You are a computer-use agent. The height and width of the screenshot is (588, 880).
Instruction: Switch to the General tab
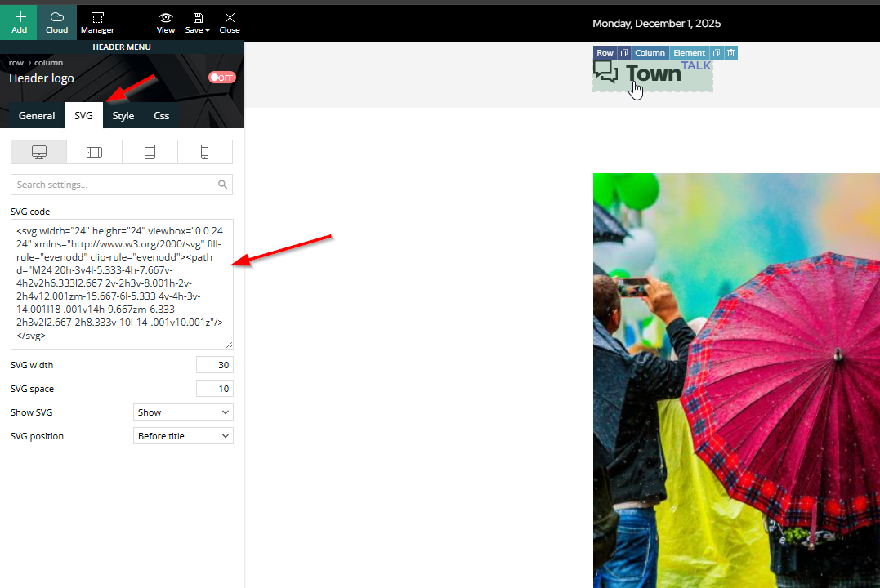tap(37, 116)
